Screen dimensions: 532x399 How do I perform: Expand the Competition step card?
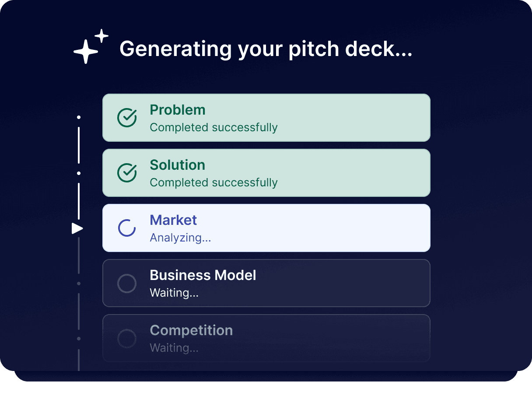[x=266, y=338]
